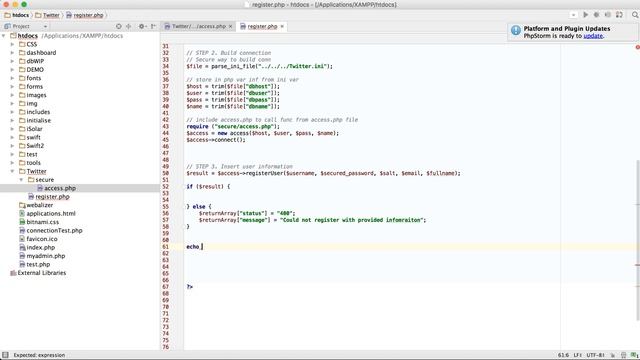This screenshot has height=360, width=640.
Task: Open the Project panel gear settings
Action: click(x=142, y=26)
